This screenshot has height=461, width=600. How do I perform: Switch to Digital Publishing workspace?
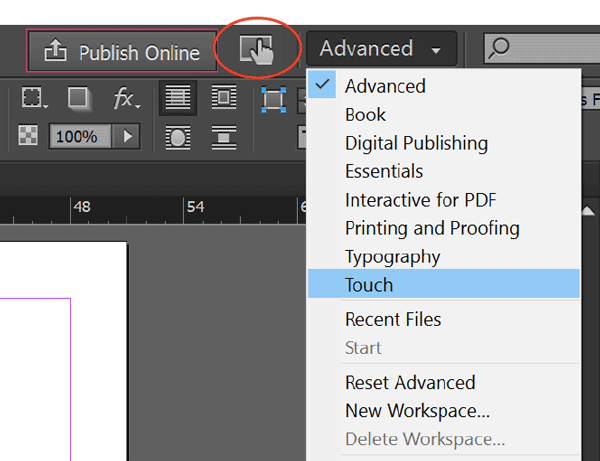tap(444, 143)
